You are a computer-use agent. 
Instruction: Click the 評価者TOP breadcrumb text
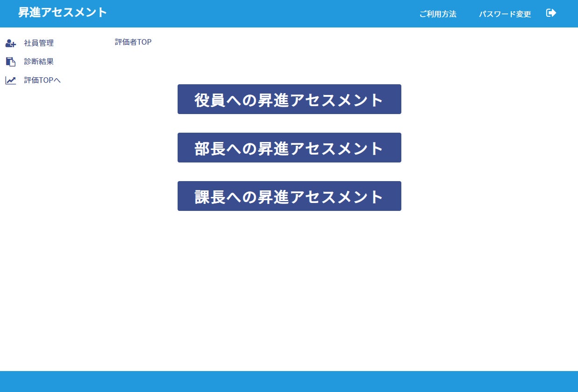point(133,42)
